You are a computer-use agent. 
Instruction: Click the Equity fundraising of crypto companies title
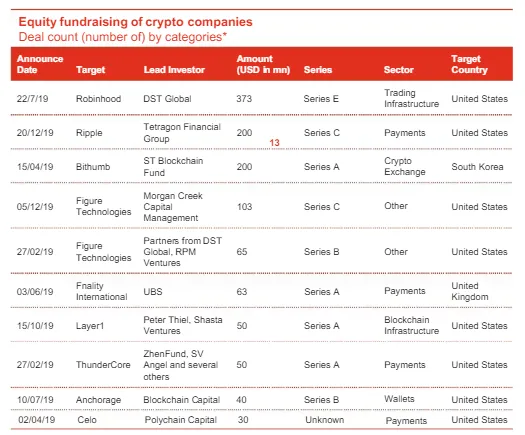coord(136,22)
